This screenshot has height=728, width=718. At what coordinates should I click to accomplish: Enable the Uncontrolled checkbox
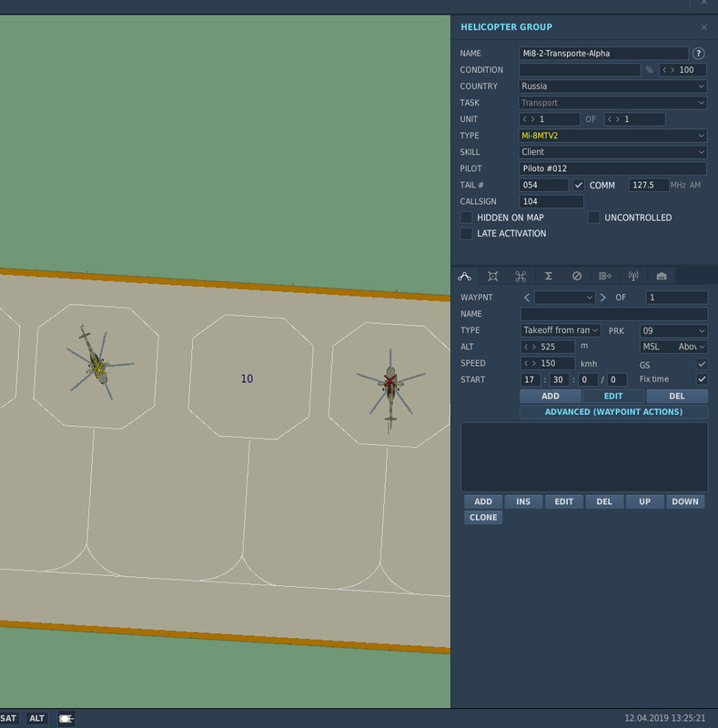[x=593, y=217]
